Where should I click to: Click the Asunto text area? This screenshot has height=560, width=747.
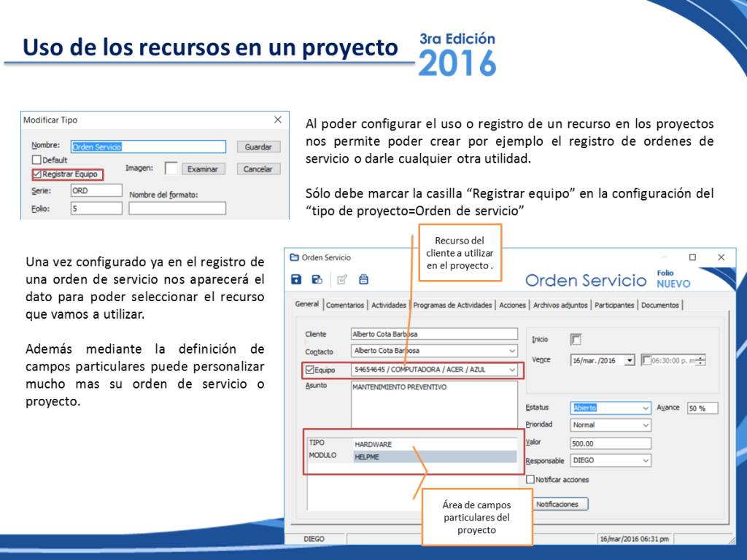[x=435, y=404]
